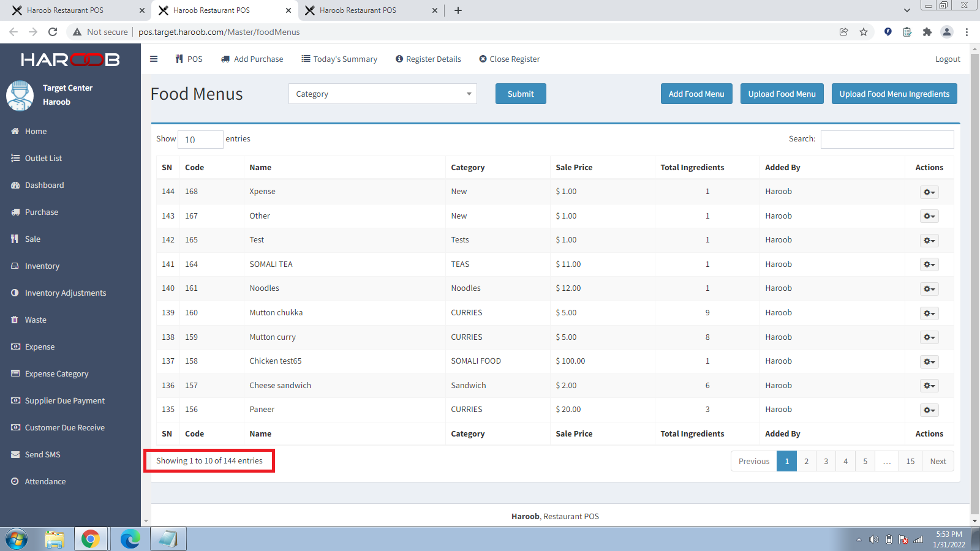Open a new browser tab
This screenshot has height=551, width=980.
click(x=458, y=10)
